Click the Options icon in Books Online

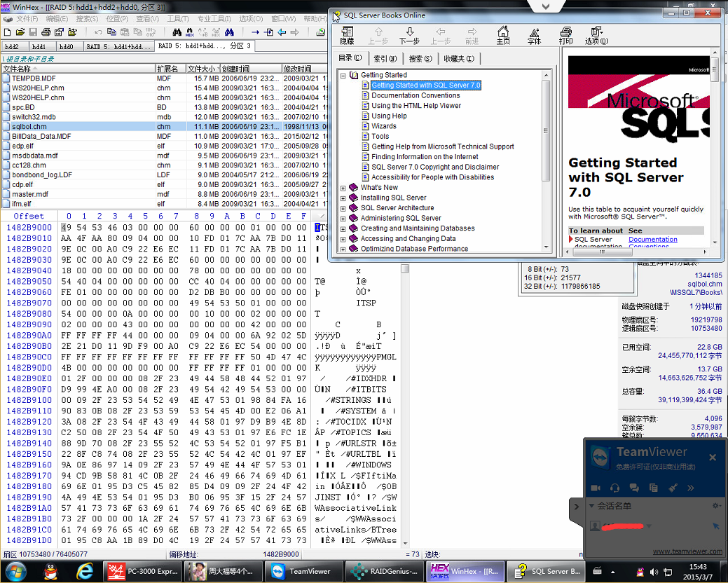click(596, 36)
